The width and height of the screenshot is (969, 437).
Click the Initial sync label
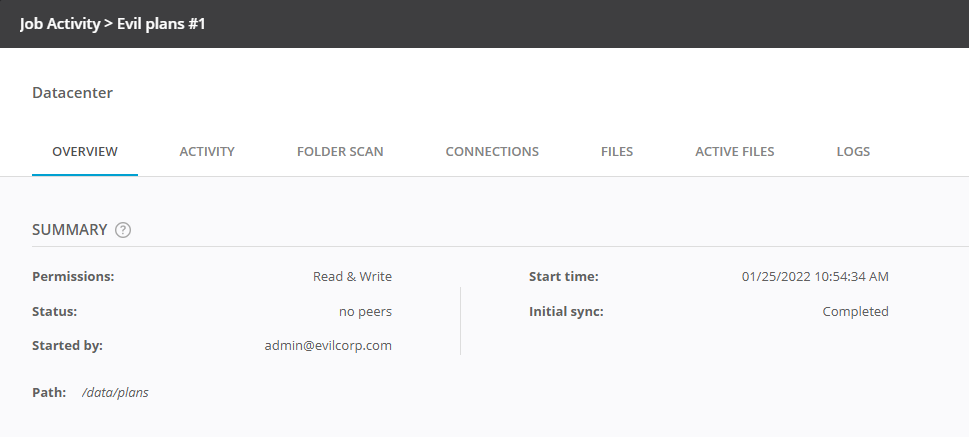(566, 312)
